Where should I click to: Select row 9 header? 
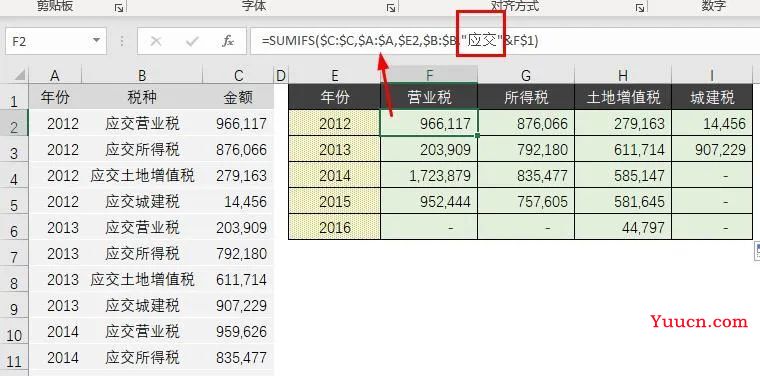pyautogui.click(x=14, y=306)
